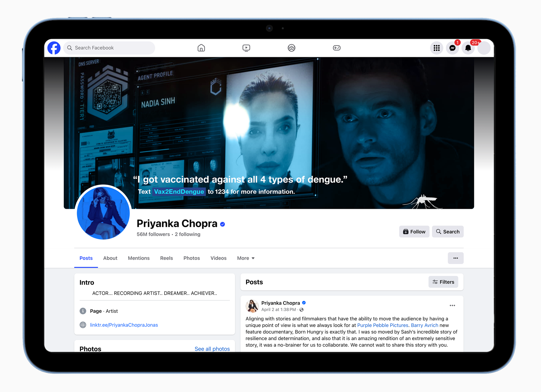Click the Intro bio text line
The width and height of the screenshot is (541, 392).
155,293
